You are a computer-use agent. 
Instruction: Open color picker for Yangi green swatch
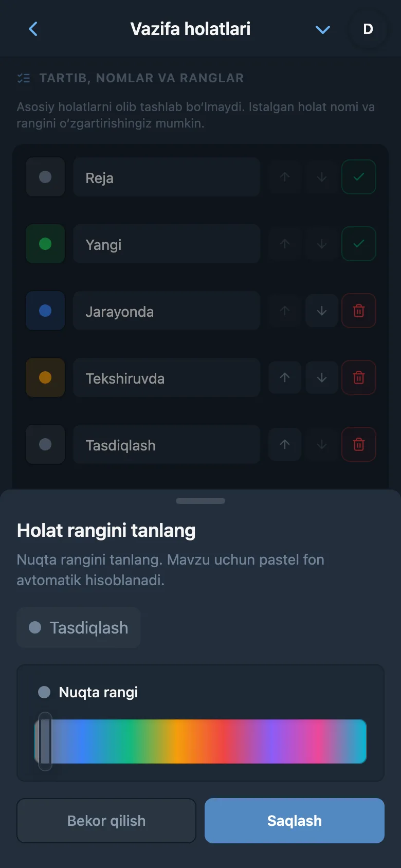[45, 244]
